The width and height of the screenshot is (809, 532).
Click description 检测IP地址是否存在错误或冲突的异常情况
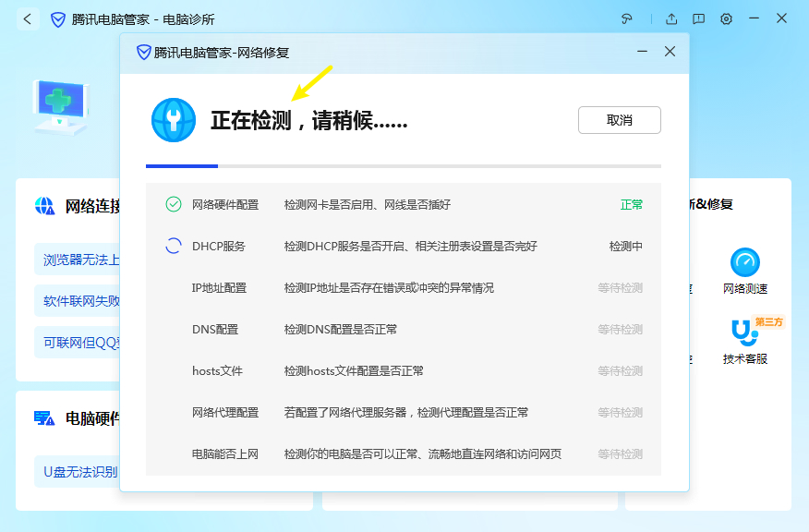pos(389,288)
